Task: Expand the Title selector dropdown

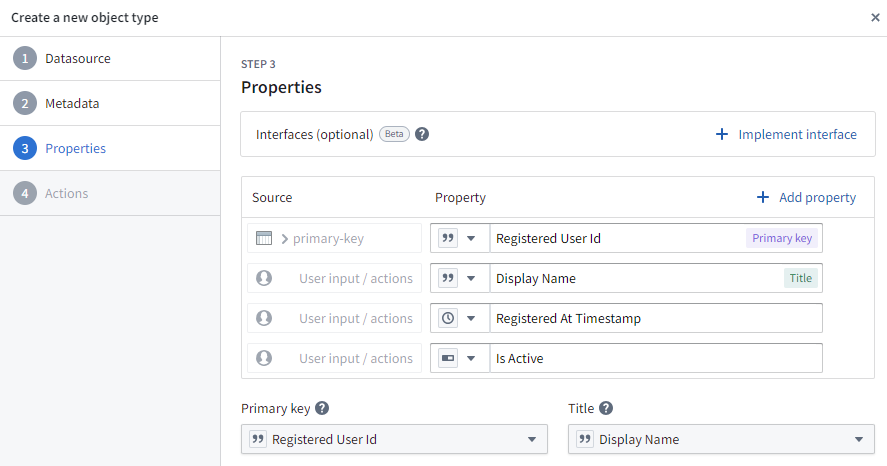Action: coord(720,439)
